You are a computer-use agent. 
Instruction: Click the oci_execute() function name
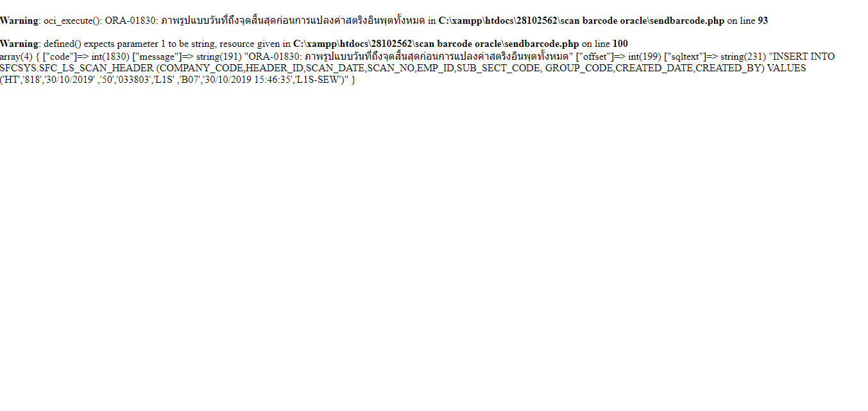click(x=72, y=21)
